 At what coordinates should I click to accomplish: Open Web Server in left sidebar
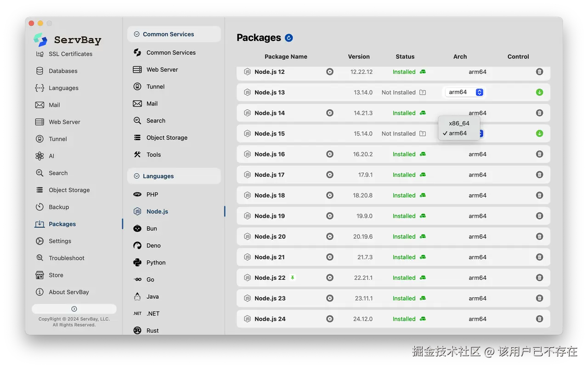point(58,122)
